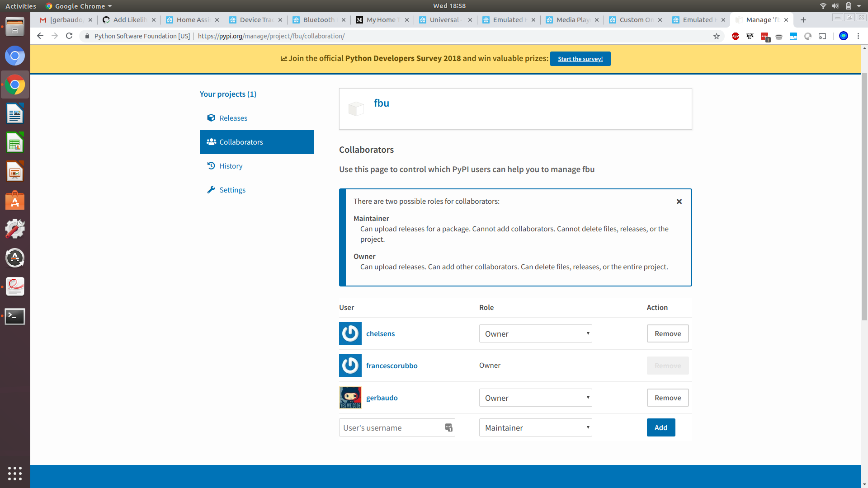Open the Terminal from the dock
The width and height of the screenshot is (868, 488).
[x=15, y=316]
